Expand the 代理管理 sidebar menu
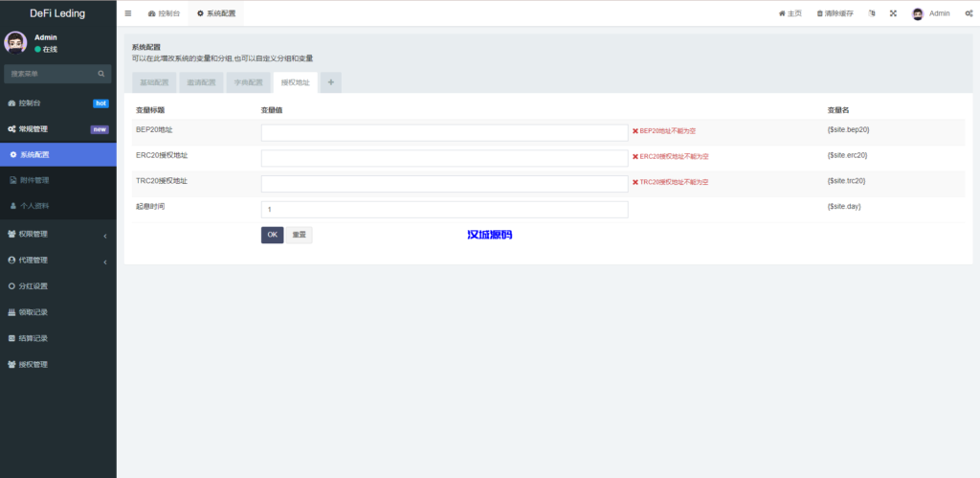 [x=57, y=260]
